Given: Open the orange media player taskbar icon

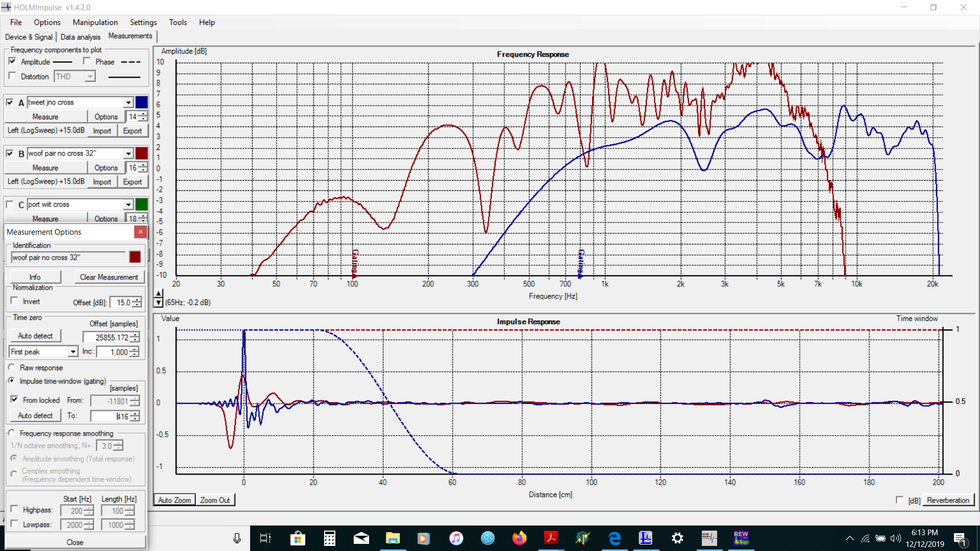Looking at the screenshot, I should [424, 538].
